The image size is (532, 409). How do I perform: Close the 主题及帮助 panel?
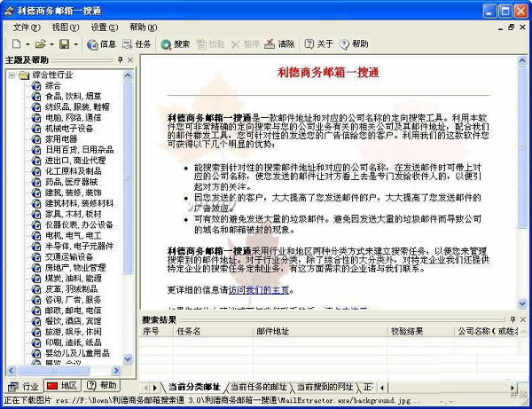(x=130, y=59)
